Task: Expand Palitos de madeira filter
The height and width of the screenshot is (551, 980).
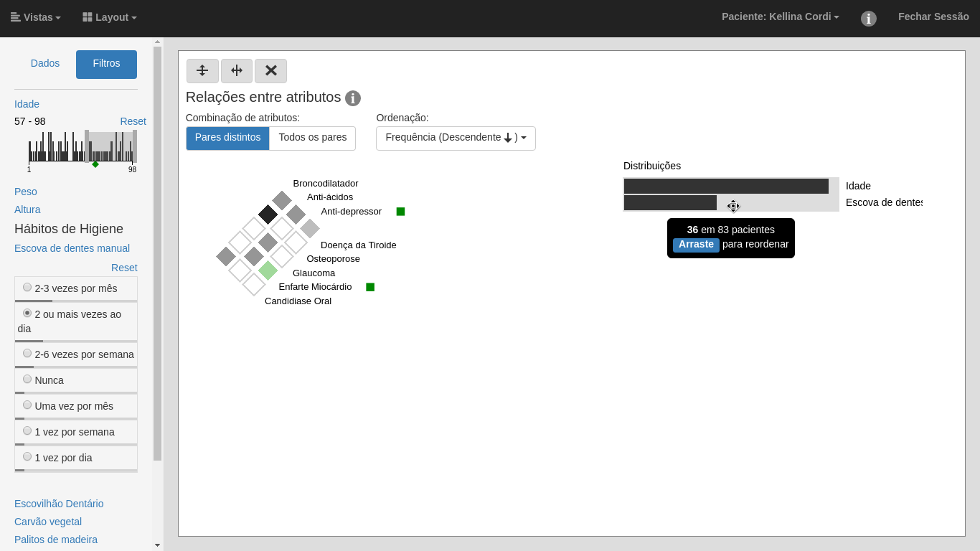Action: click(56, 540)
